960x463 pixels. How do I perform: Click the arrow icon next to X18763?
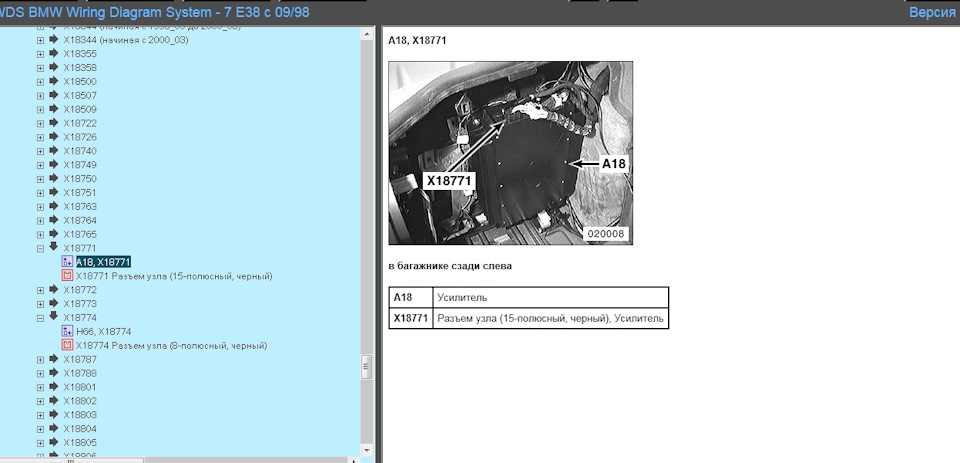pyautogui.click(x=54, y=206)
